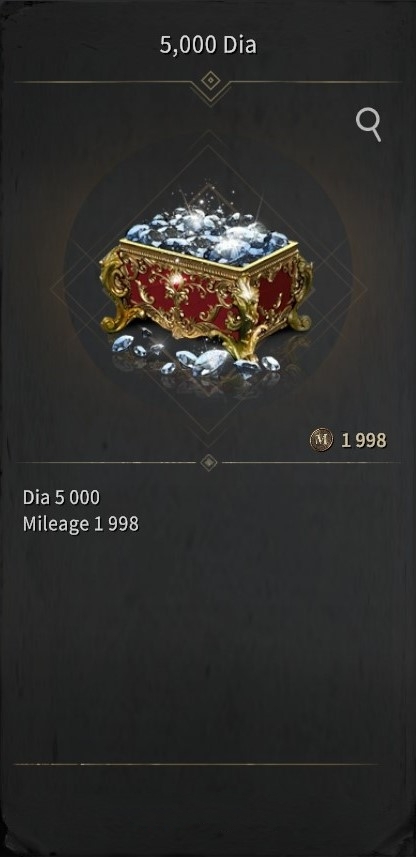Image resolution: width=416 pixels, height=857 pixels.
Task: Select the diamond ornament below the title
Action: (210, 81)
